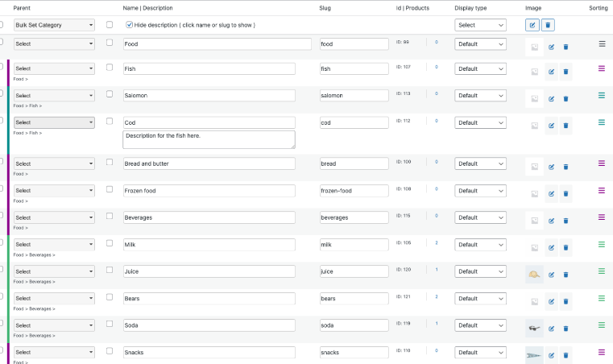Tick the Bread and butter checkbox
The image size is (613, 364).
[110, 162]
